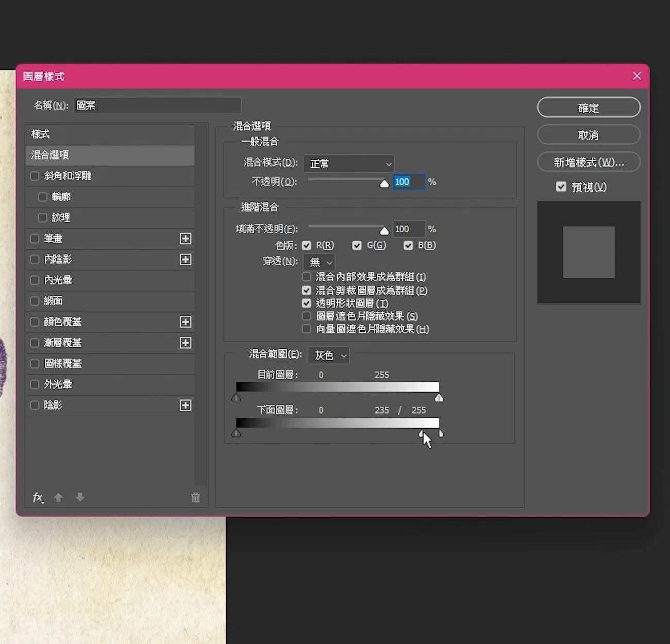This screenshot has height=644, width=670.
Task: Uncheck 透明形狀圖層 option
Action: (x=307, y=303)
